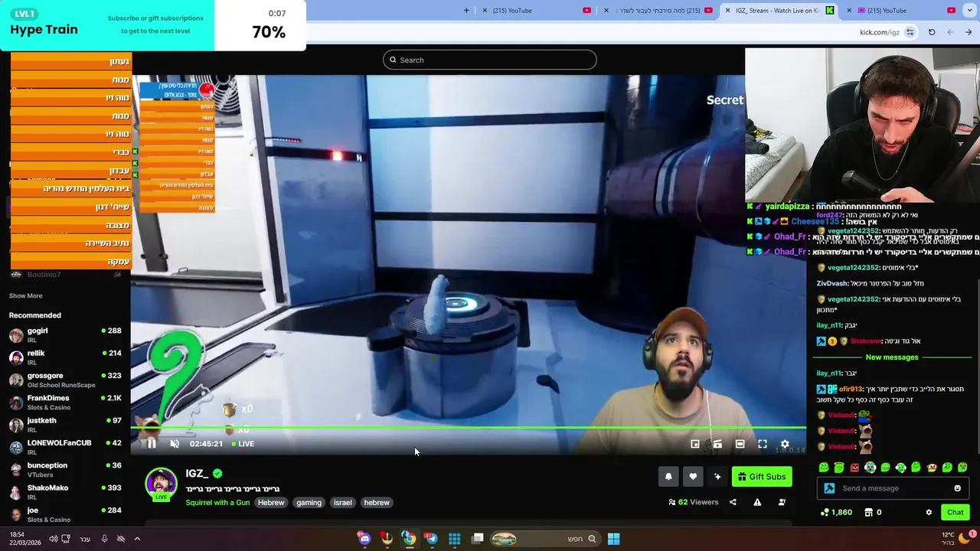
Task: Open FrankDimes recommended channel
Action: click(x=66, y=402)
